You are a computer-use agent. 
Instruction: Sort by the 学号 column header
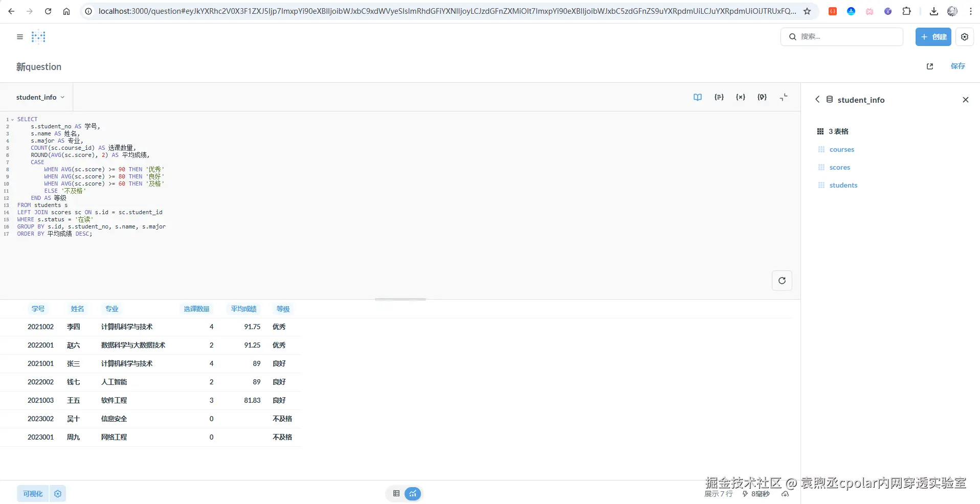(38, 309)
